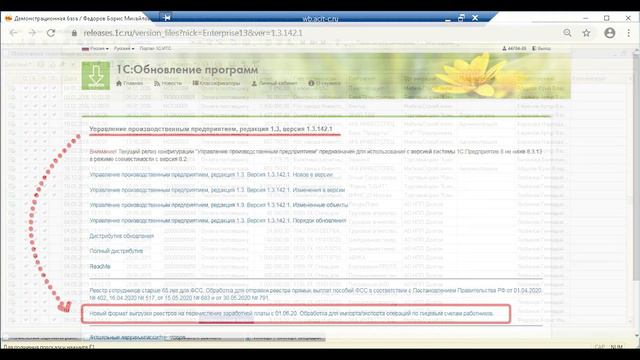This screenshot has width=640, height=360.
Task: Open the 'Порядок обновления' document link
Action: [218, 220]
